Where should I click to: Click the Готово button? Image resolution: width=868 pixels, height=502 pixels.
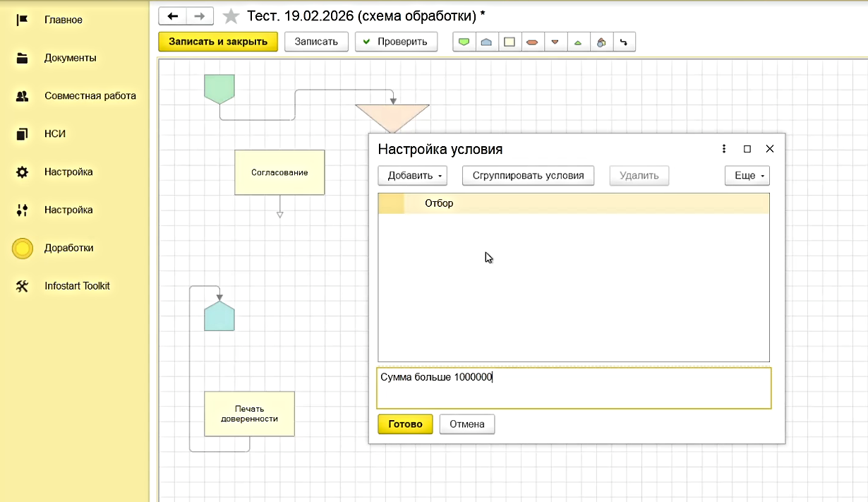pyautogui.click(x=405, y=424)
